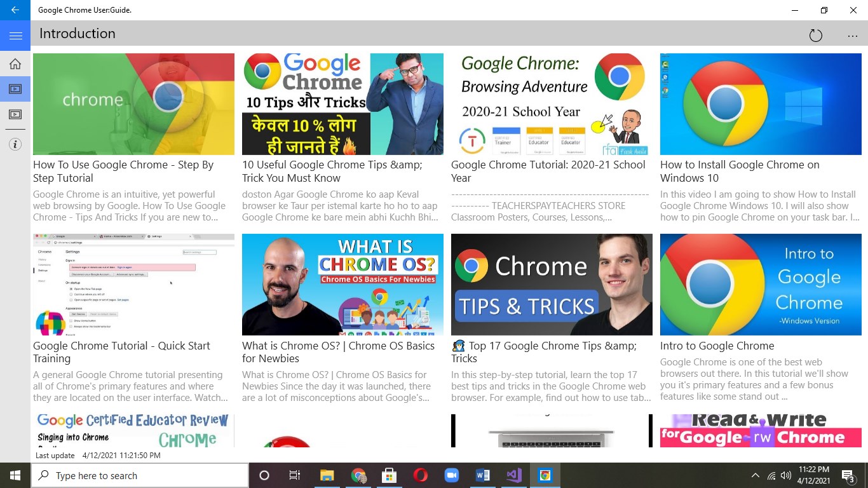This screenshot has width=868, height=488.
Task: Open the Chrome settings screenshot thumbnail
Action: click(x=133, y=285)
